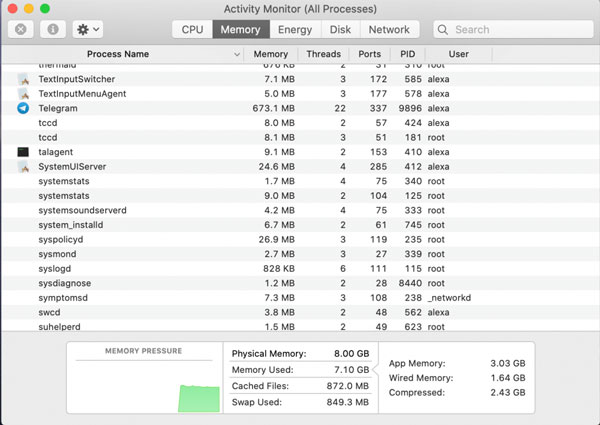
Task: Click the Compressed 2.43 GB value
Action: click(x=508, y=392)
